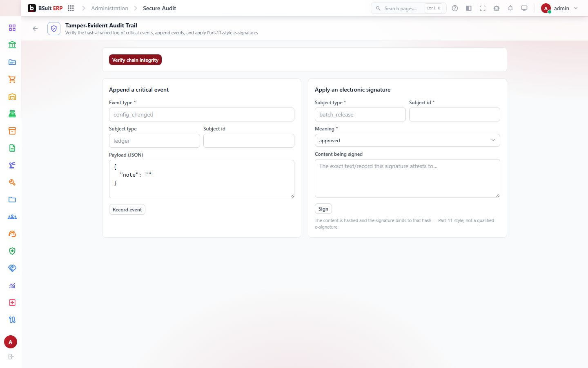The width and height of the screenshot is (588, 368).
Task: Open the apps grid launcher next to BSuit ERP
Action: 71,8
